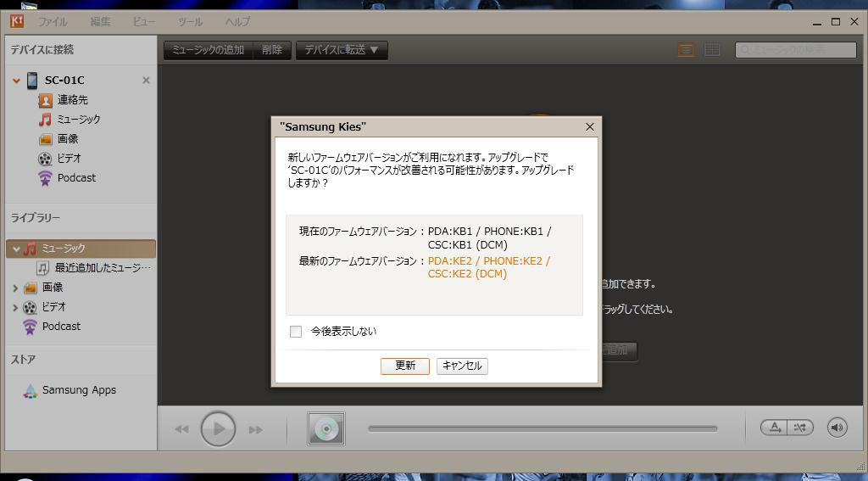This screenshot has width=868, height=481.
Task: Expand the library ビデオ node
Action: [15, 308]
